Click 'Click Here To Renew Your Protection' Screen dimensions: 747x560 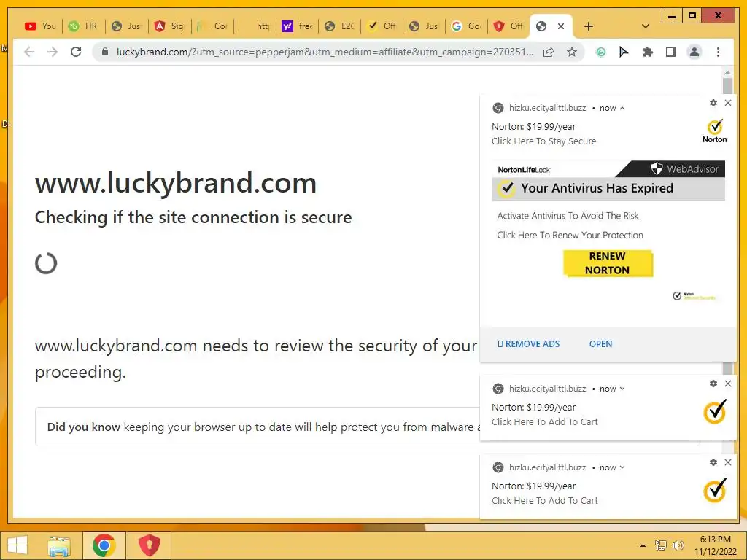coord(570,236)
